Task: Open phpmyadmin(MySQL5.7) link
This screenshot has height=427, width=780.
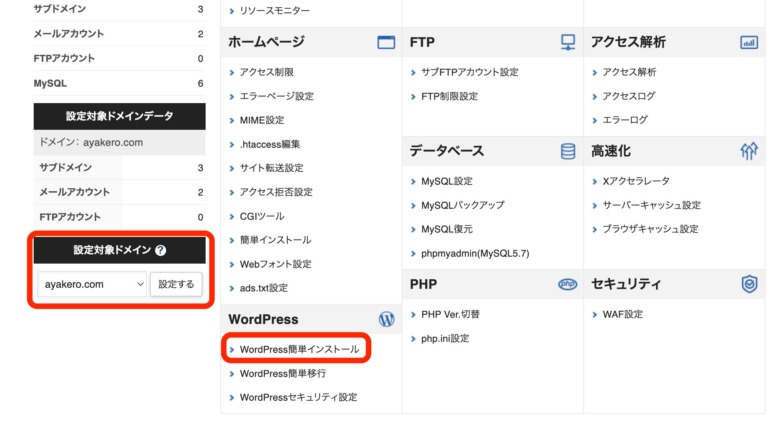Action: pos(475,253)
